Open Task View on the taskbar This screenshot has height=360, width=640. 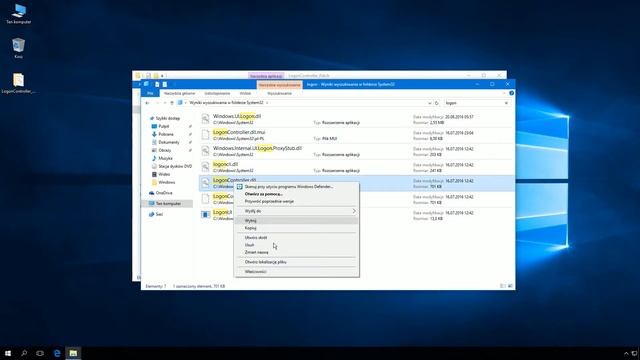[40, 353]
